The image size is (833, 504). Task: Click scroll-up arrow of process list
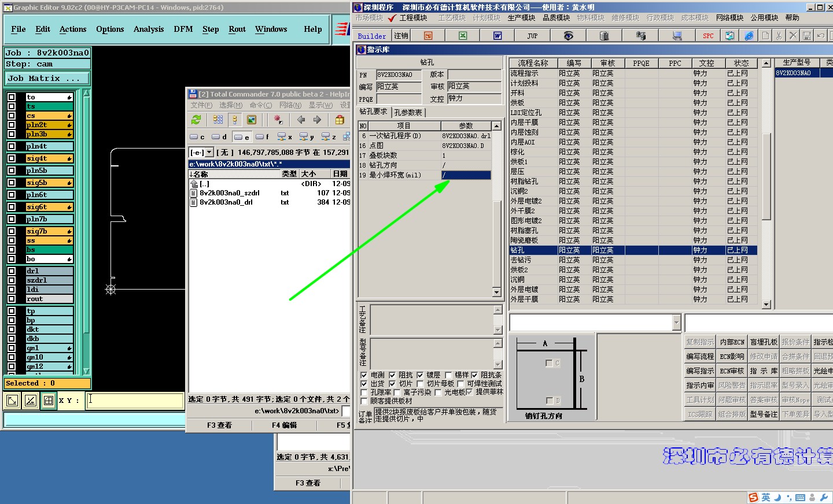point(766,63)
